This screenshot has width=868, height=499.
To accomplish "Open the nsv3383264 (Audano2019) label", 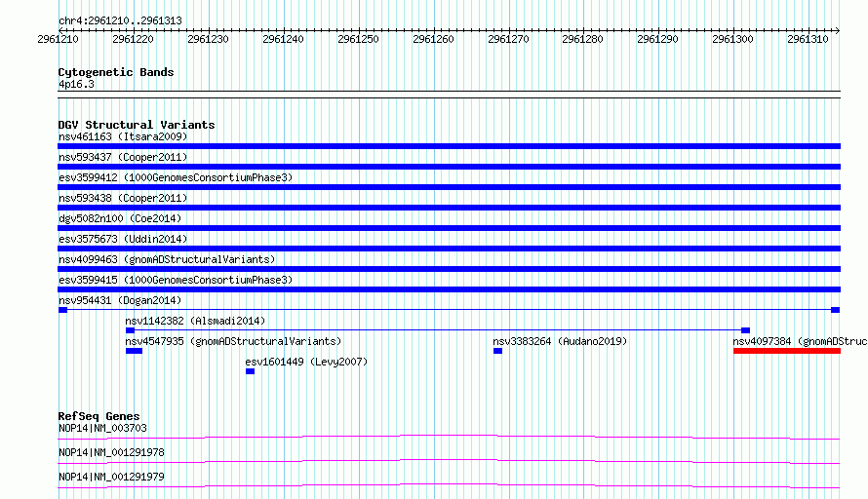I will [x=560, y=341].
